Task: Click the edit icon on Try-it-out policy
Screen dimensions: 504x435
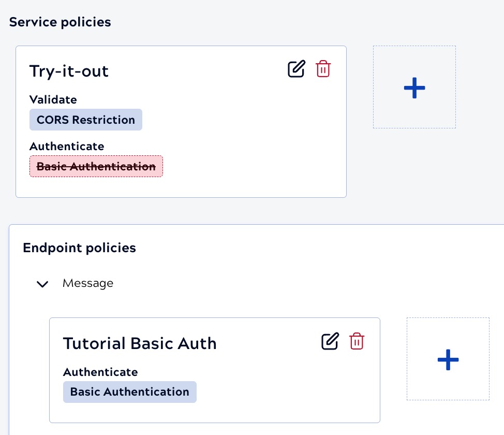Action: [x=296, y=68]
